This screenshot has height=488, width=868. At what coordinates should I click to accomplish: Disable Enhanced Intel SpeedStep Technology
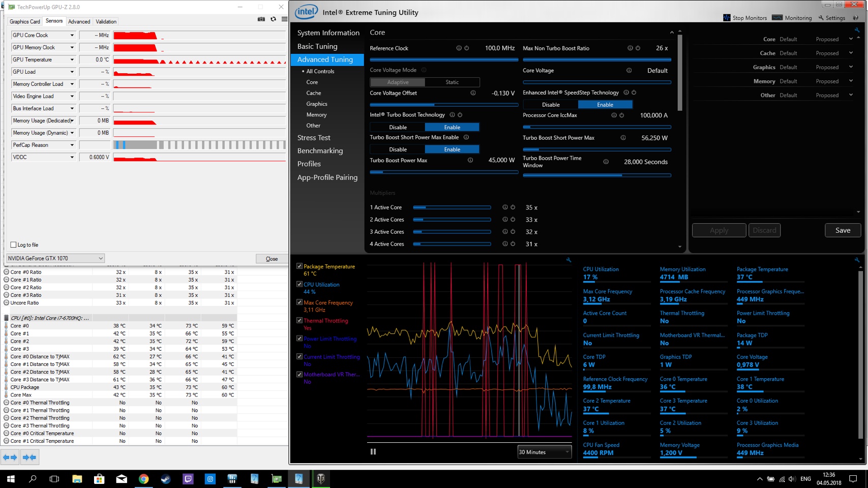[x=551, y=105]
